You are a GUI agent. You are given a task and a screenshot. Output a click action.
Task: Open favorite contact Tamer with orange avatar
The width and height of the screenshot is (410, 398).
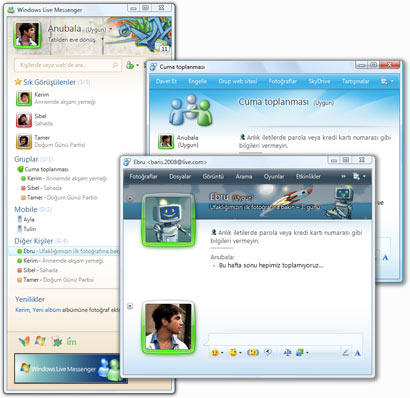51,141
